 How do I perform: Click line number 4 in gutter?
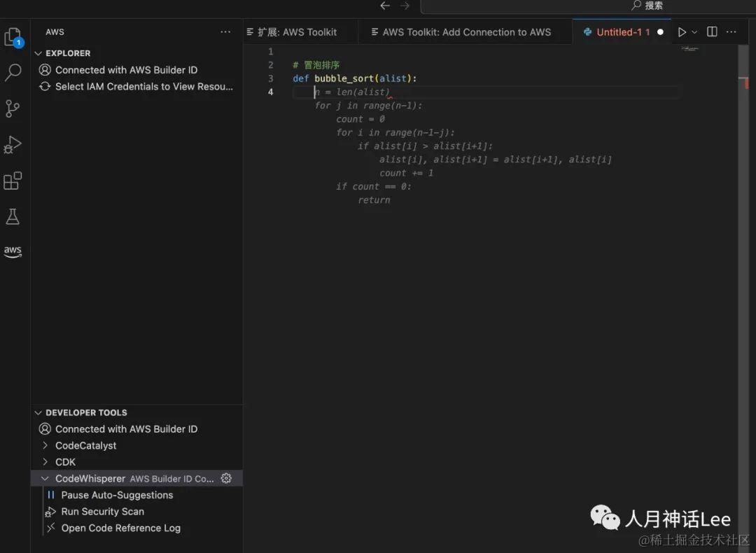point(270,92)
